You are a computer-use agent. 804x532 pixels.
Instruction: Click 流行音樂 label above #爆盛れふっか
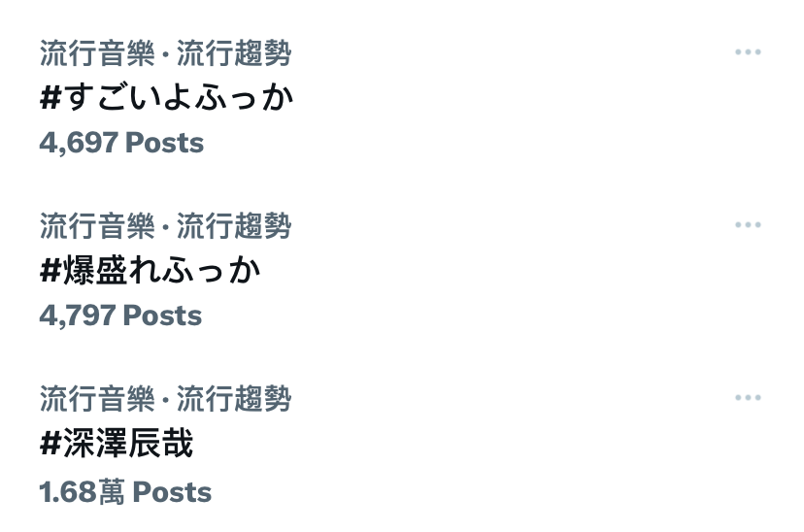(97, 225)
